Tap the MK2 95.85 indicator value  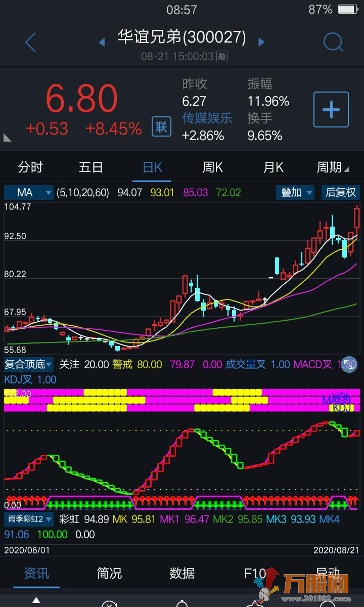pyautogui.click(x=238, y=519)
